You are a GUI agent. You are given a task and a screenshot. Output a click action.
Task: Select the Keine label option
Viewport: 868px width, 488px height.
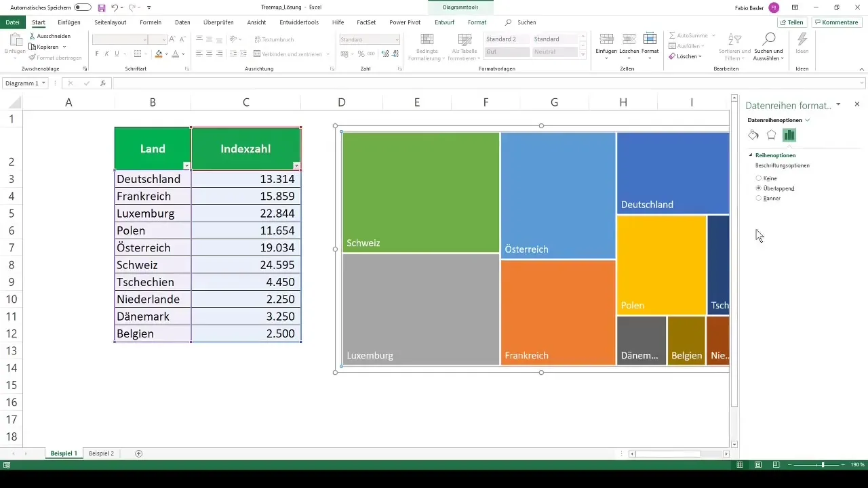coord(759,178)
